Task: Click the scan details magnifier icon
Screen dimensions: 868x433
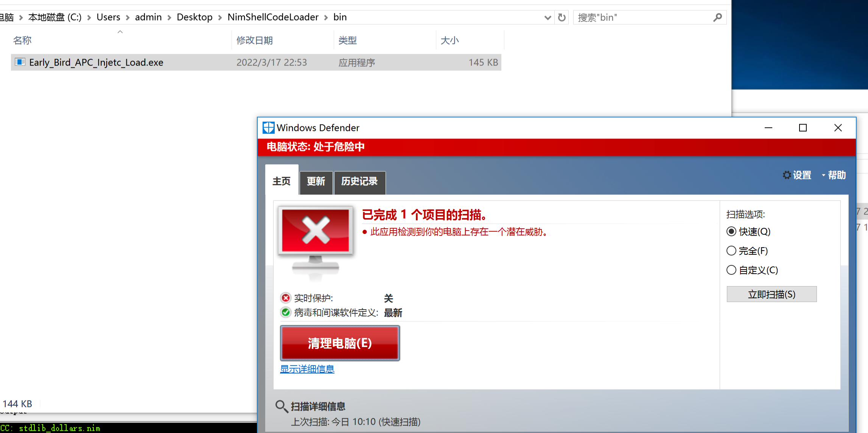Action: tap(281, 406)
